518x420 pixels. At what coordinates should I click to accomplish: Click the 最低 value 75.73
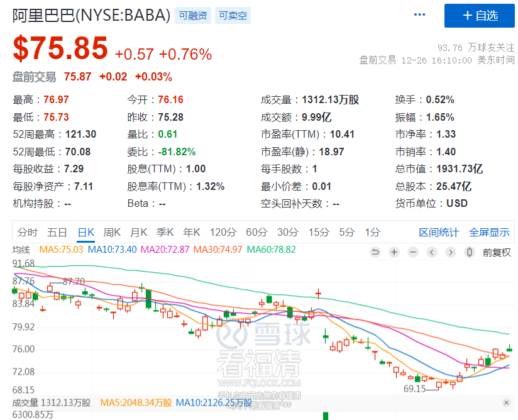[56, 118]
